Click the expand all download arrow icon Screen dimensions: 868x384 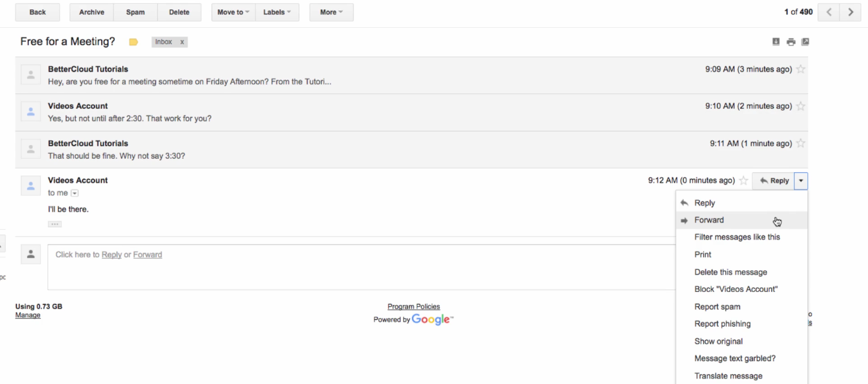coord(776,42)
